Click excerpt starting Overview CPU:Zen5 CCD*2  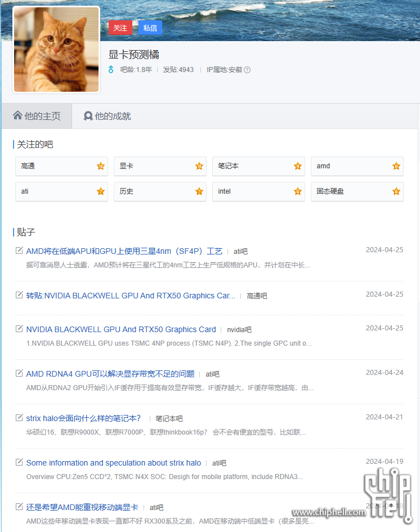164,477
